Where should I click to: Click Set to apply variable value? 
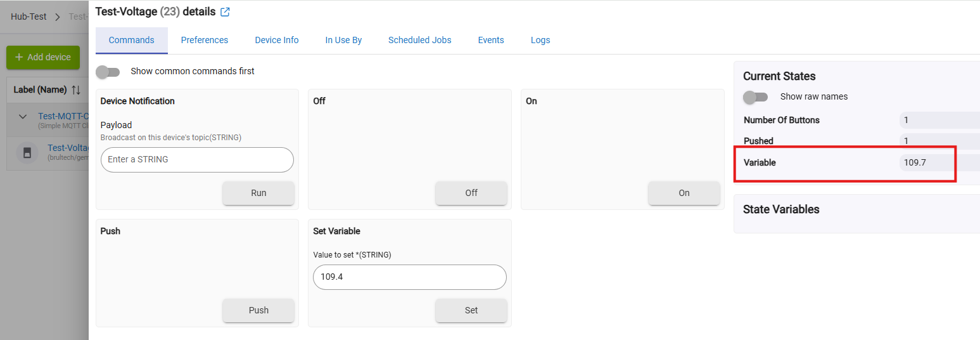471,310
